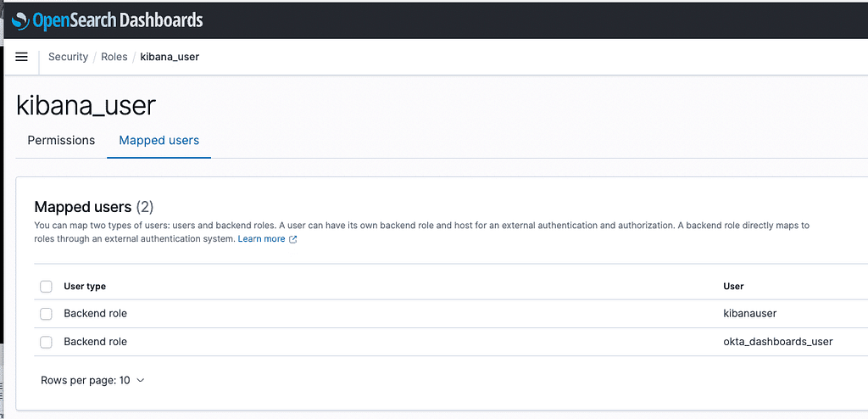This screenshot has height=419, width=868.
Task: Click the external link icon beside Learn more
Action: pyautogui.click(x=293, y=239)
